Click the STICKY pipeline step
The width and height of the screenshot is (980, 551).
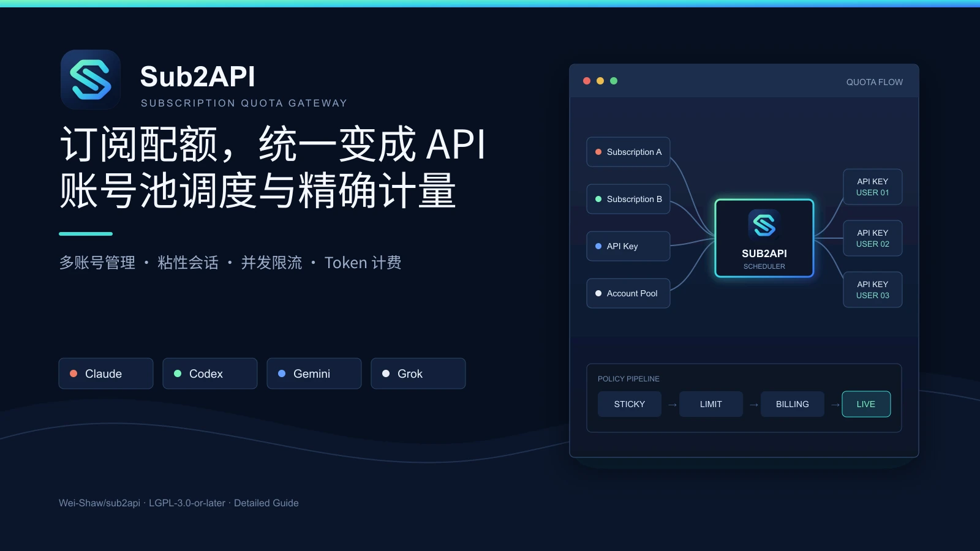630,404
